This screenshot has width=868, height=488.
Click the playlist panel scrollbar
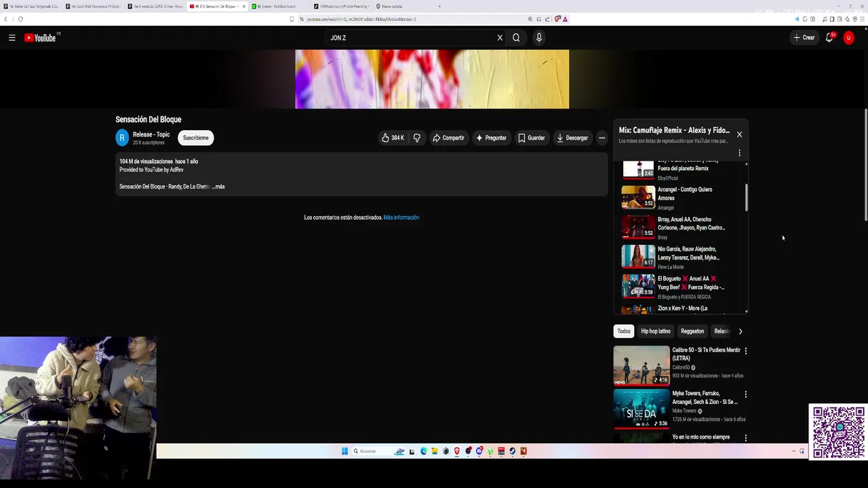coord(747,197)
